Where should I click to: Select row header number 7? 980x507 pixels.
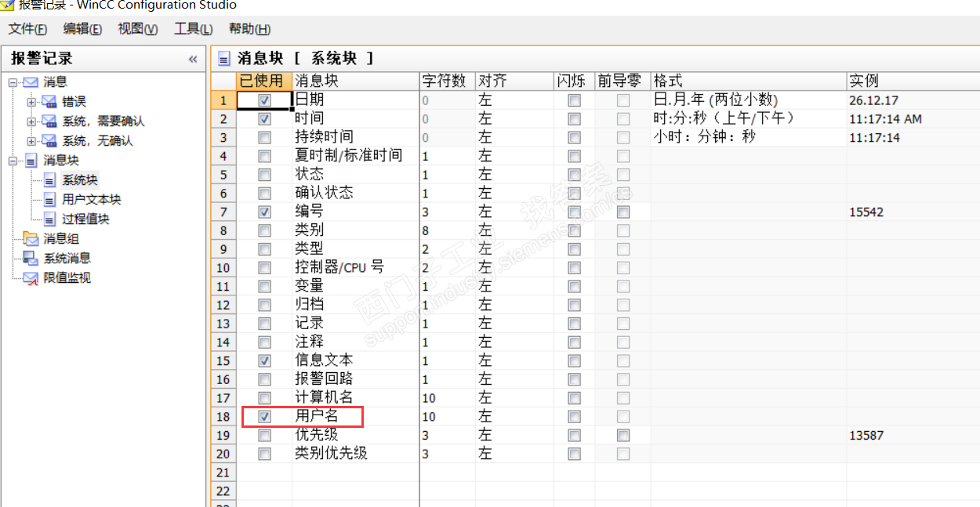point(223,212)
